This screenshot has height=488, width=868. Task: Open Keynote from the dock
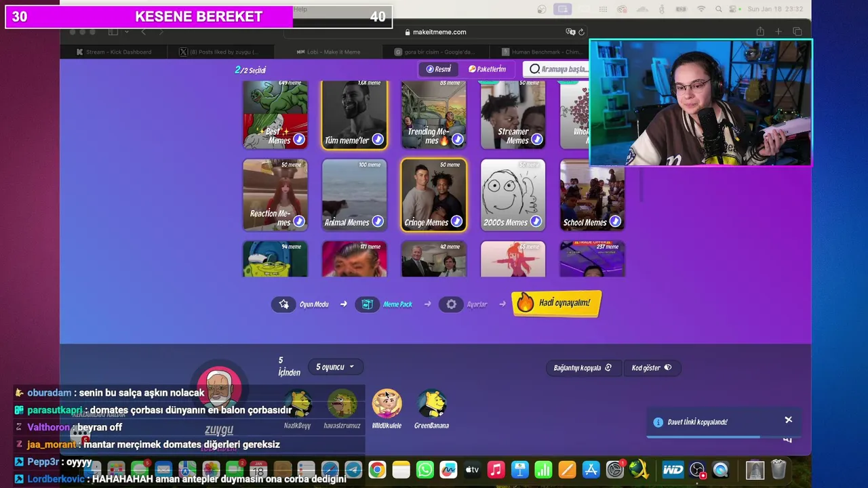[x=519, y=470]
